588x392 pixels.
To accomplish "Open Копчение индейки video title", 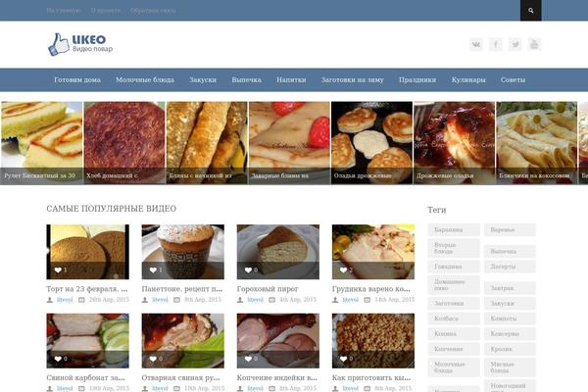I will (276, 377).
